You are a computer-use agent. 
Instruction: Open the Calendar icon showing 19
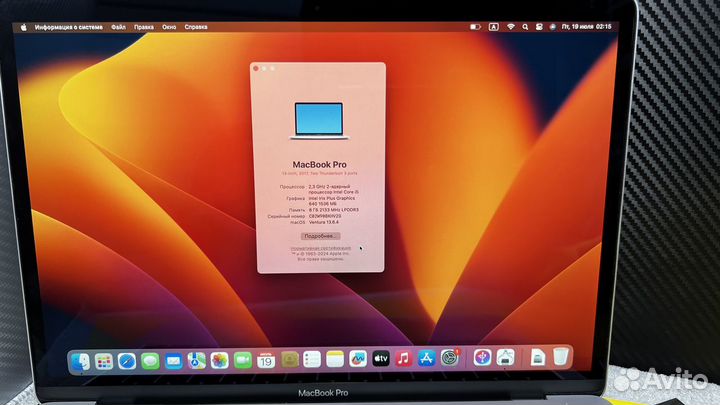266,360
